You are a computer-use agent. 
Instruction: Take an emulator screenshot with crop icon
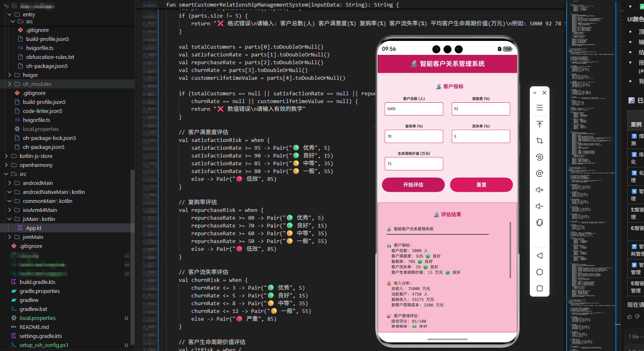coord(540,141)
